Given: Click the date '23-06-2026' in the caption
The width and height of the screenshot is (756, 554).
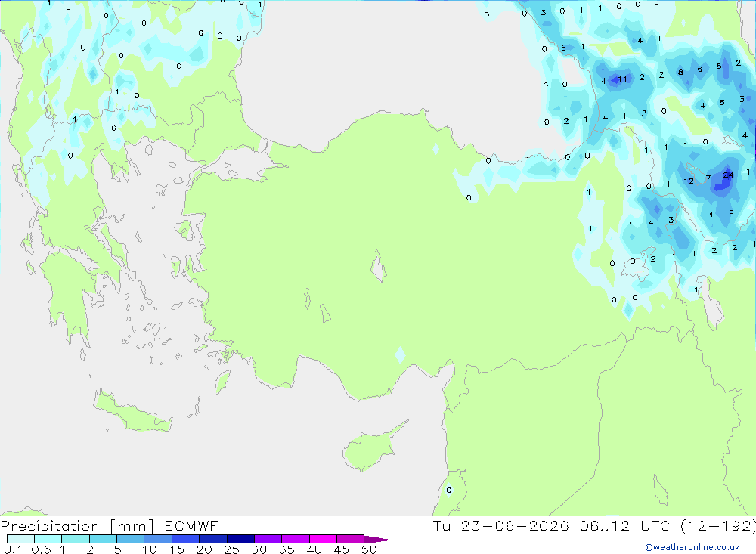Looking at the screenshot, I should tap(515, 525).
